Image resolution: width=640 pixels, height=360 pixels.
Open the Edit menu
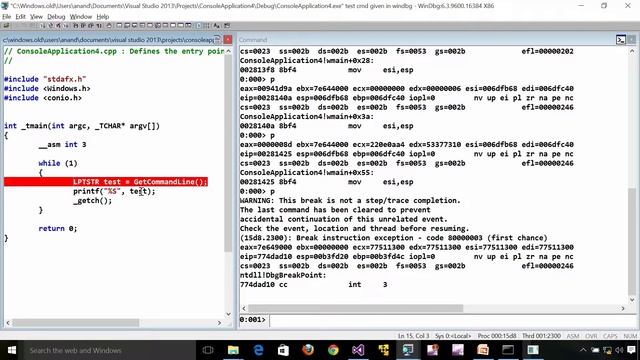pyautogui.click(x=20, y=17)
